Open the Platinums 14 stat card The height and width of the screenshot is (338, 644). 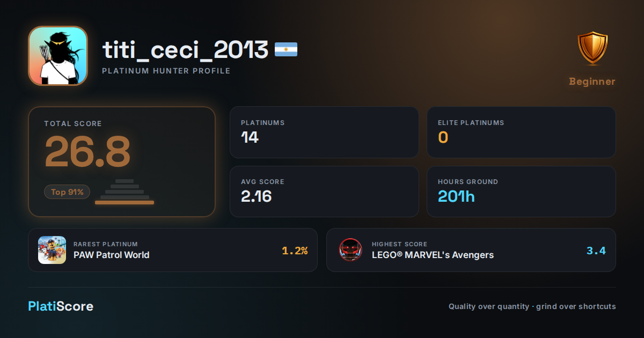click(324, 132)
